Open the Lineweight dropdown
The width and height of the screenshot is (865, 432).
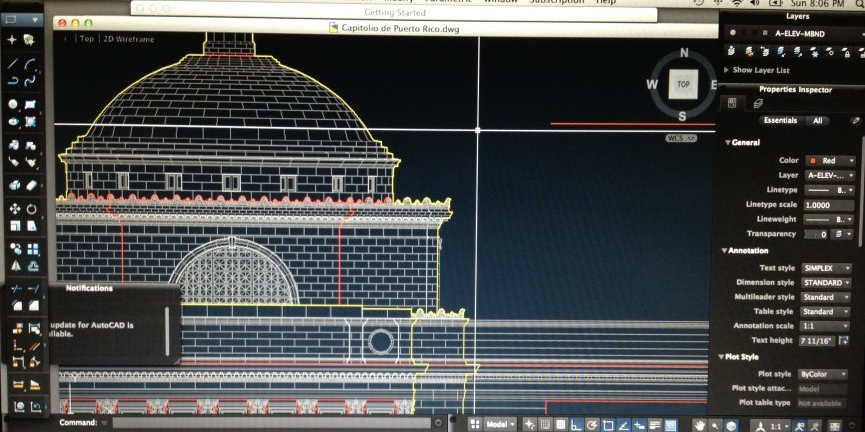point(830,219)
